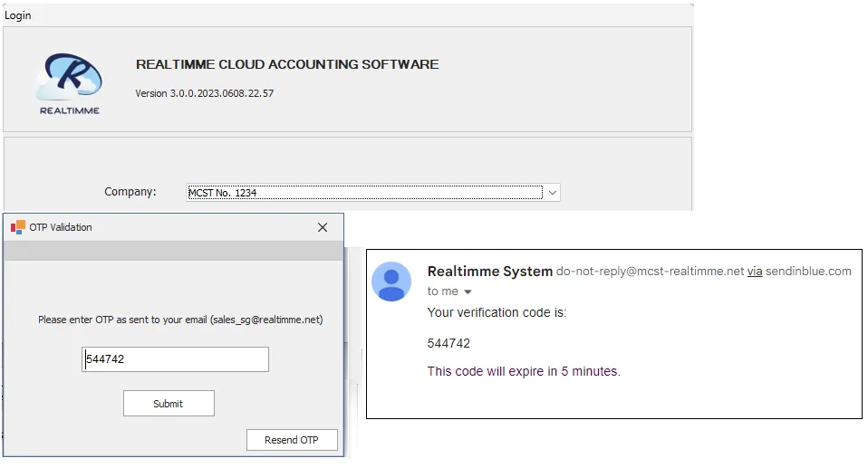The image size is (868, 468).
Task: Click the version number text
Action: (204, 93)
